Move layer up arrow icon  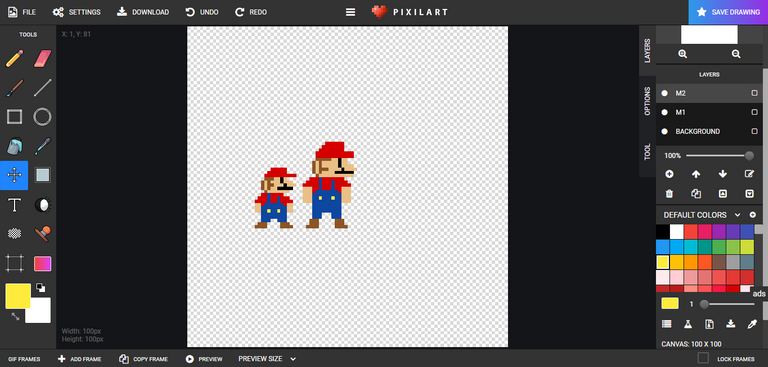tap(696, 174)
